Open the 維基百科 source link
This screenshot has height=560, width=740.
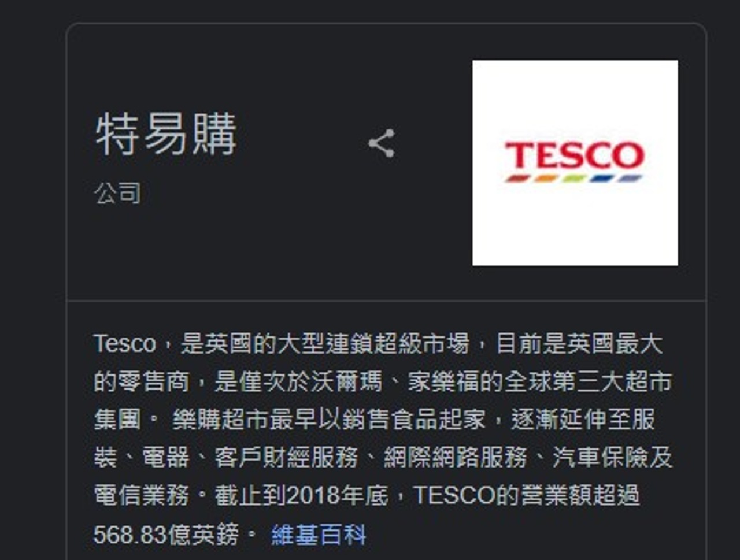[319, 535]
